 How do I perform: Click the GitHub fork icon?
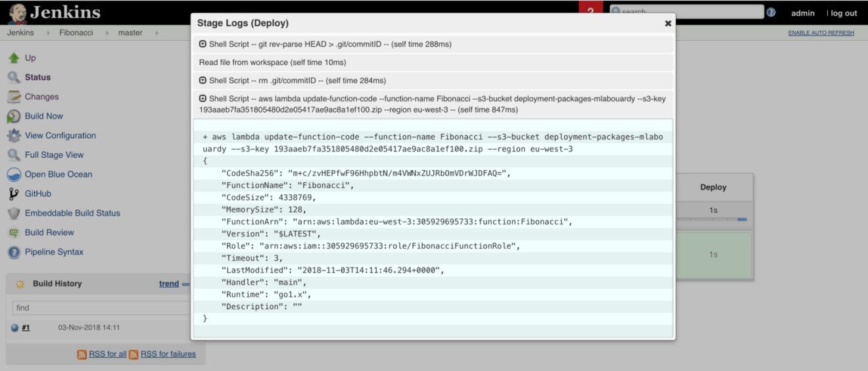(14, 194)
